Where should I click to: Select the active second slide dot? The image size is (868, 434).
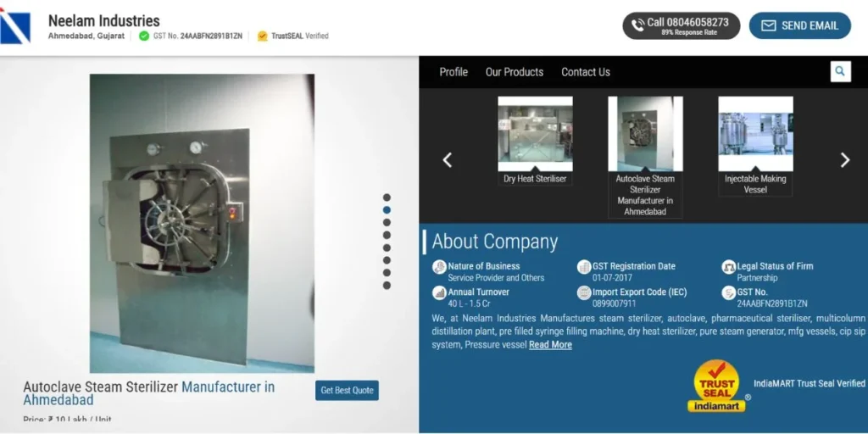387,210
